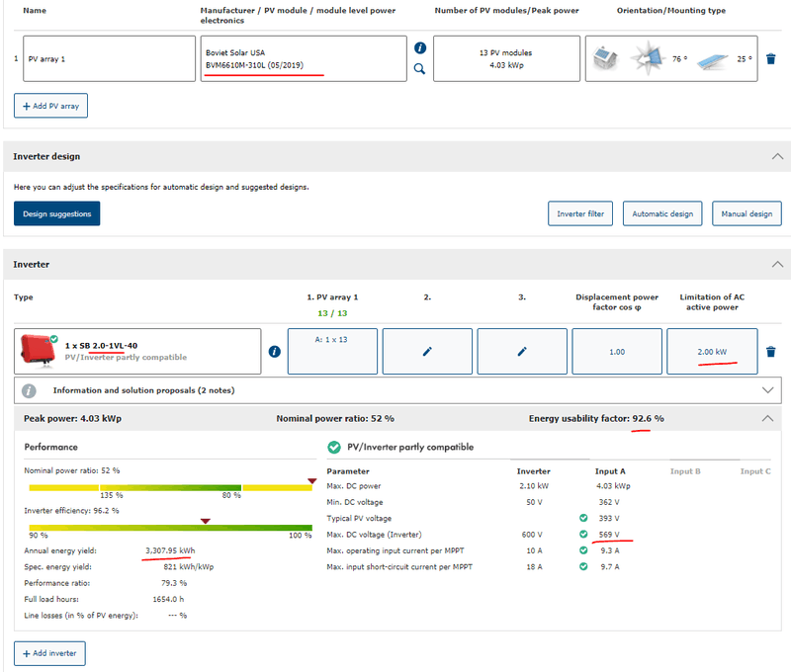Viewport: 791px width, 672px height.
Task: Click the Add PV array button
Action: 51,106
